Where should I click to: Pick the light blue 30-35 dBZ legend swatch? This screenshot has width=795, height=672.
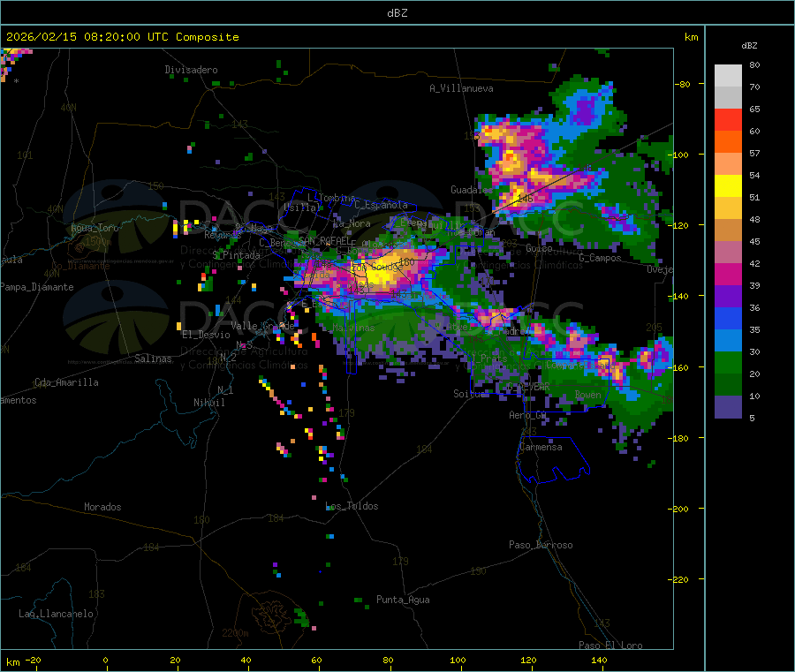point(728,341)
